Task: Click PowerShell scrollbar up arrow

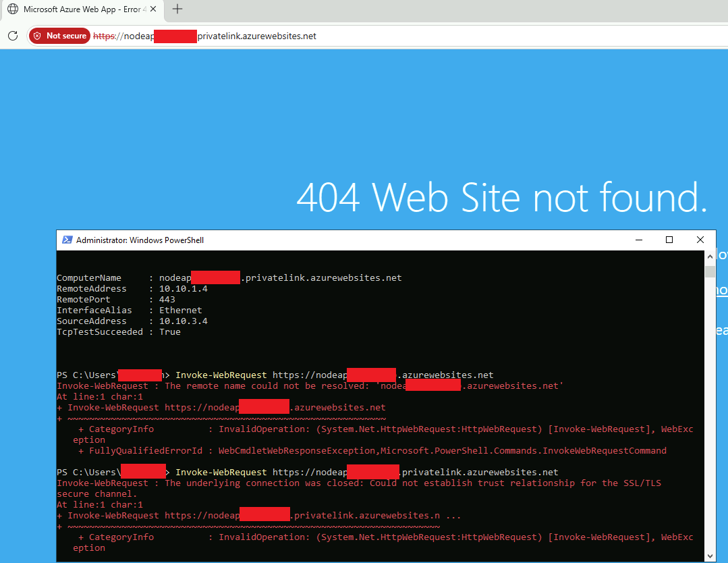Action: [x=710, y=257]
